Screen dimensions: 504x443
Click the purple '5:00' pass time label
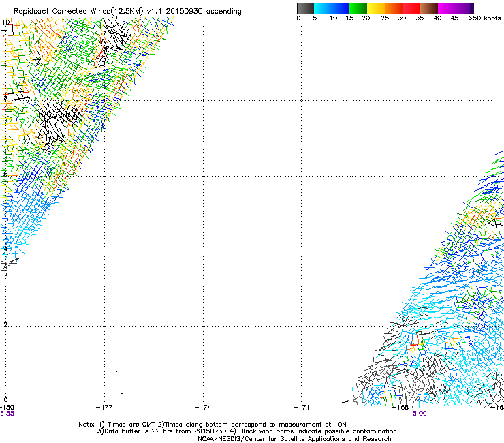(420, 414)
